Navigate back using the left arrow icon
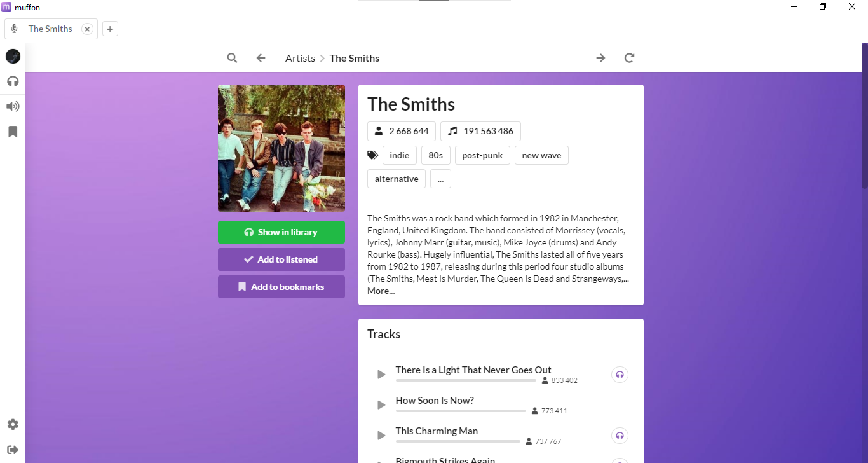Image resolution: width=868 pixels, height=463 pixels. (261, 57)
